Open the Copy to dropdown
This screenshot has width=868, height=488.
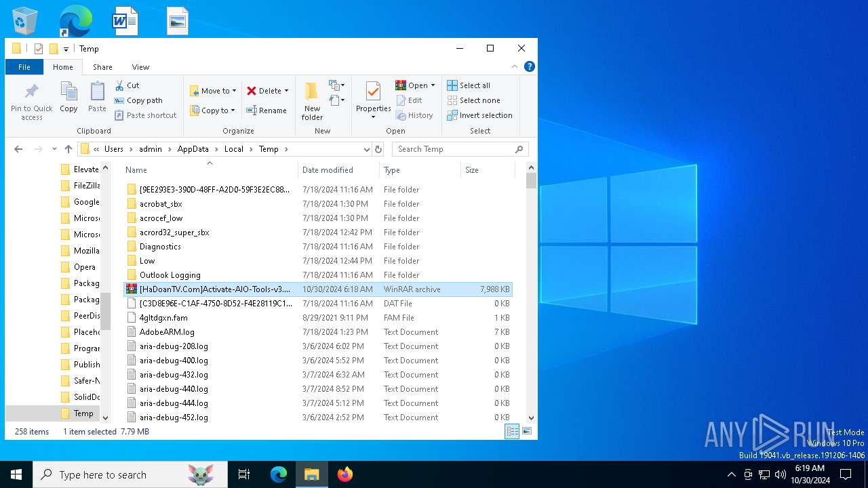(x=212, y=110)
